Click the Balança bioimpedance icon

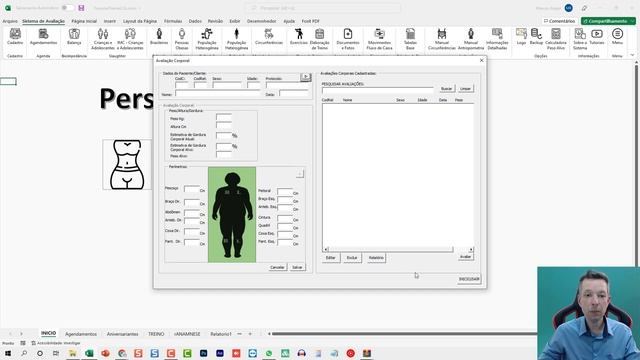74,37
